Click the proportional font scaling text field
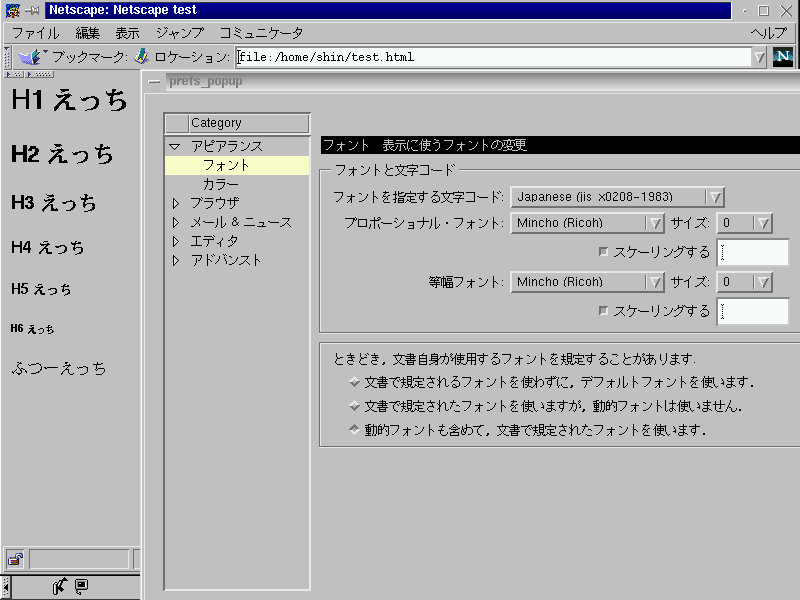This screenshot has height=600, width=800. point(753,252)
